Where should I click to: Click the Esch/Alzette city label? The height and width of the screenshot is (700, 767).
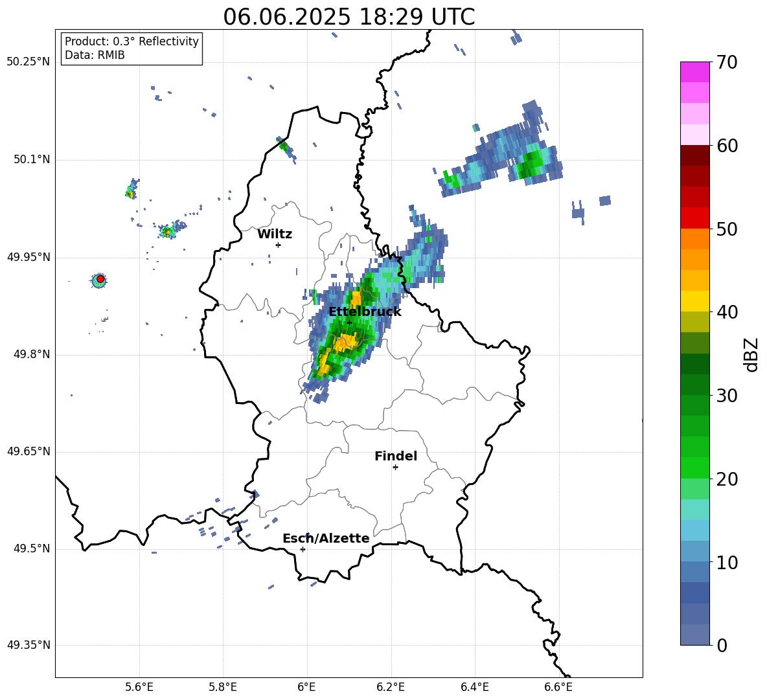tap(326, 538)
